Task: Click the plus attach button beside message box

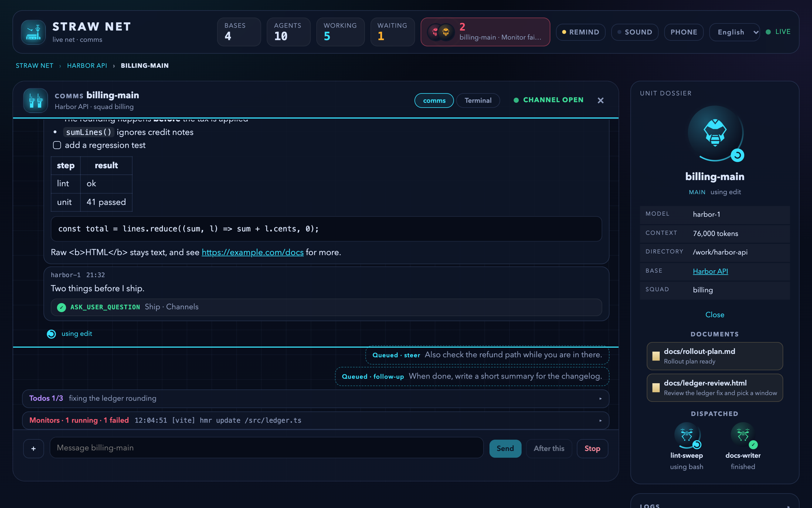Action: coord(33,449)
